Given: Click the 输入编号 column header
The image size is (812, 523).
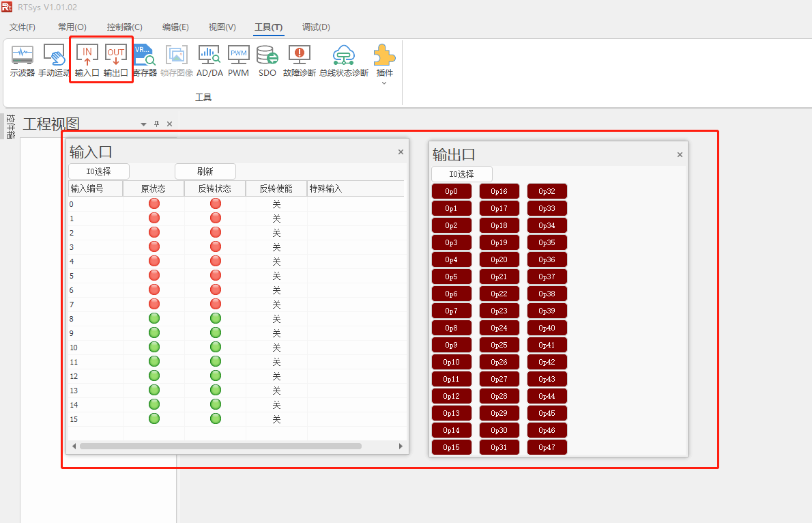Looking at the screenshot, I should click(x=96, y=188).
